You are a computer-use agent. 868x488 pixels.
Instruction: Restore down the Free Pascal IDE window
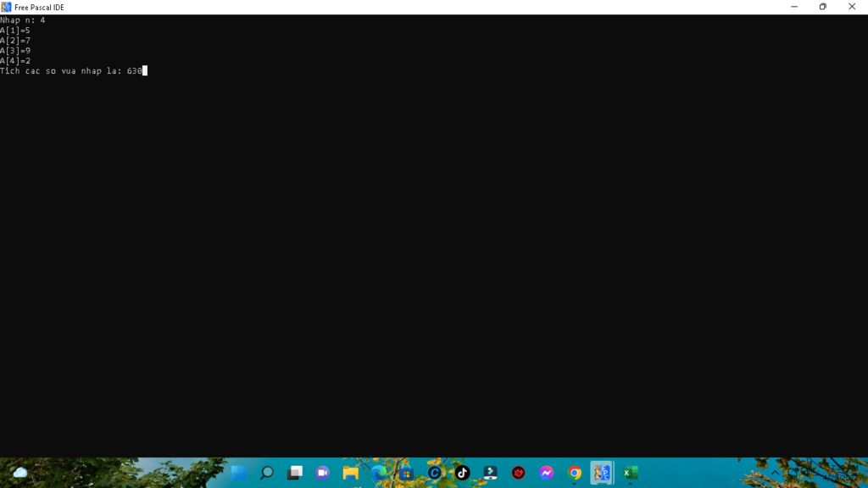tap(822, 7)
